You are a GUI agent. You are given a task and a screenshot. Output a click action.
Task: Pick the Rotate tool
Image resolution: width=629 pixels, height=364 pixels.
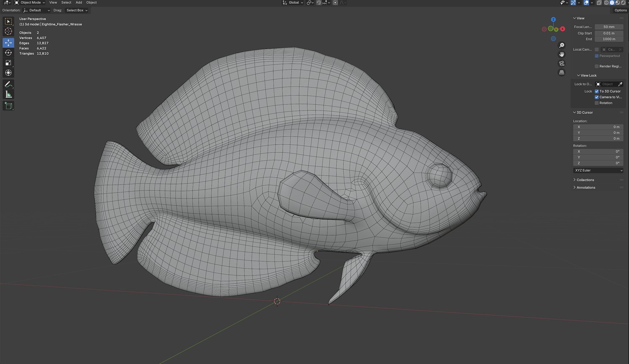pyautogui.click(x=8, y=53)
